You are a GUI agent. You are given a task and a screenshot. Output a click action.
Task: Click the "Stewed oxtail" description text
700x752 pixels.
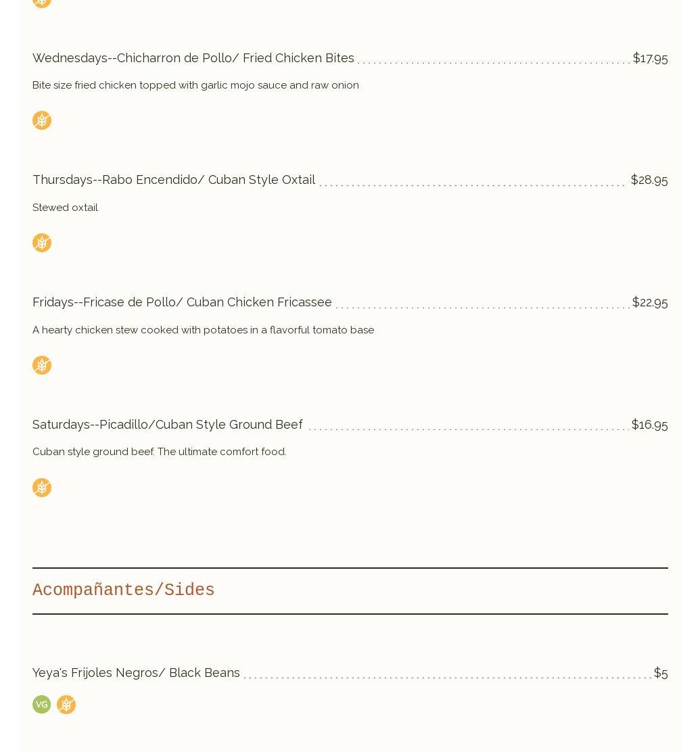tap(66, 208)
